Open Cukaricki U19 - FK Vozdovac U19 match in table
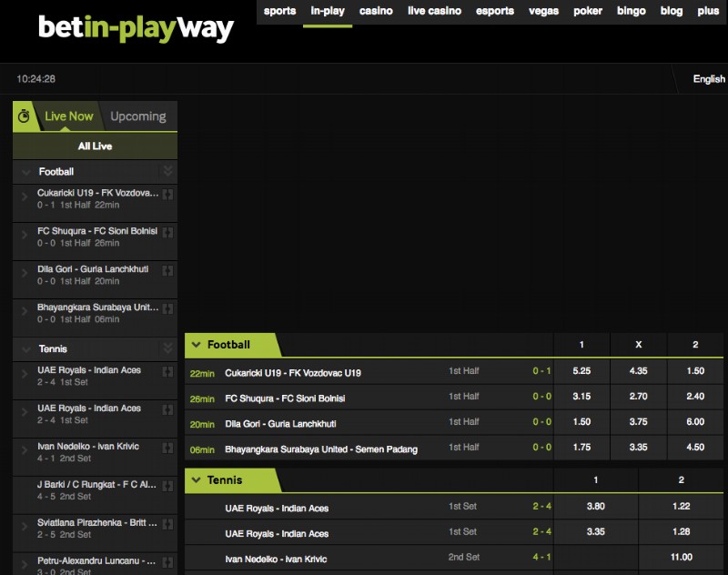 click(x=292, y=373)
